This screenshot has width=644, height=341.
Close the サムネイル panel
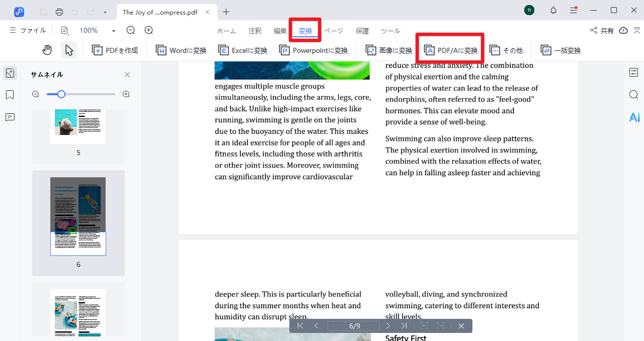coord(127,75)
